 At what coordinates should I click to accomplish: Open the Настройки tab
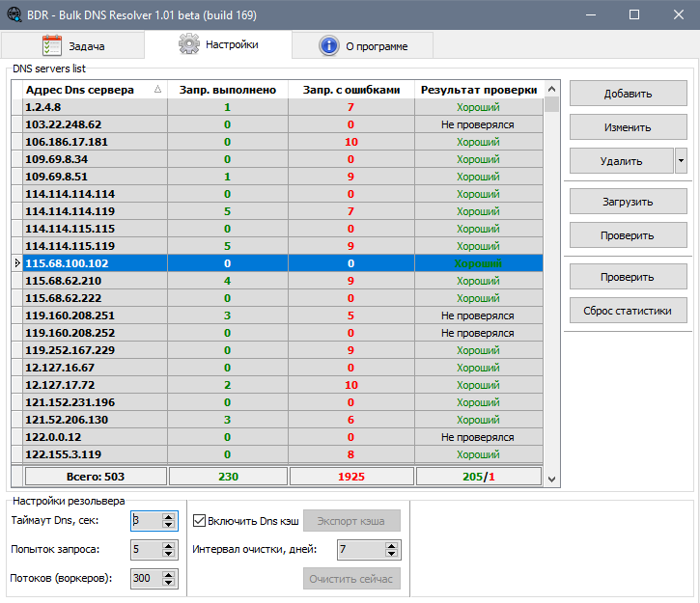coord(218,44)
